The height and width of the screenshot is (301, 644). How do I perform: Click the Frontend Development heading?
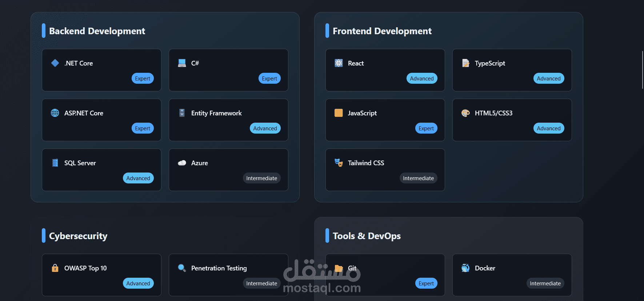point(382,31)
